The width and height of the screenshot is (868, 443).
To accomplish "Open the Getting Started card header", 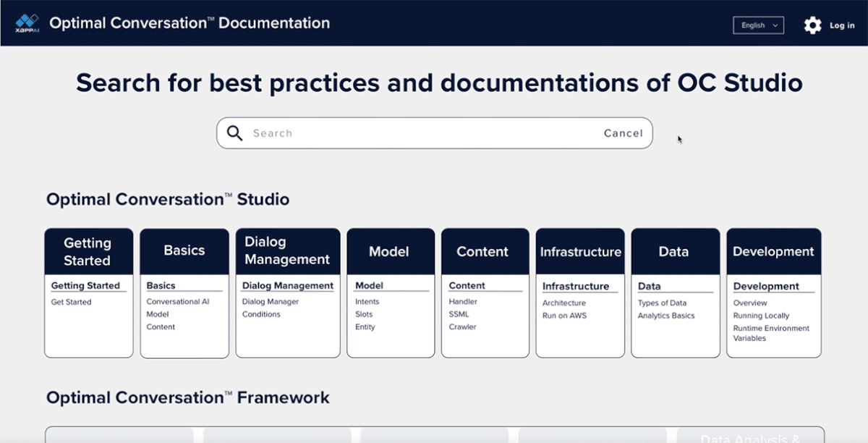I will pyautogui.click(x=89, y=251).
